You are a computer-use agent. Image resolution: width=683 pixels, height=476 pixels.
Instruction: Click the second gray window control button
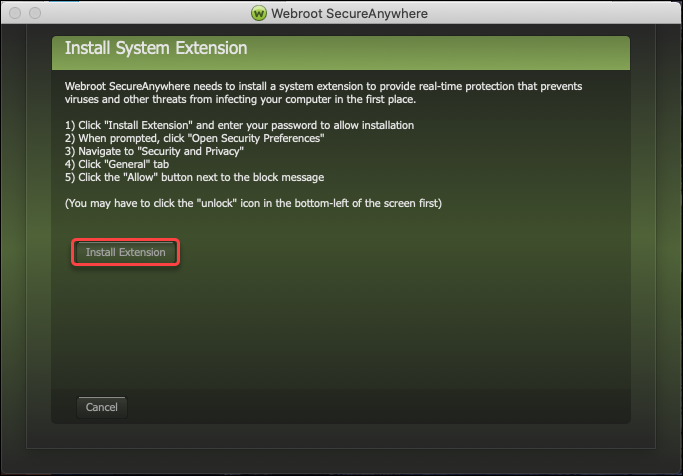[34, 13]
